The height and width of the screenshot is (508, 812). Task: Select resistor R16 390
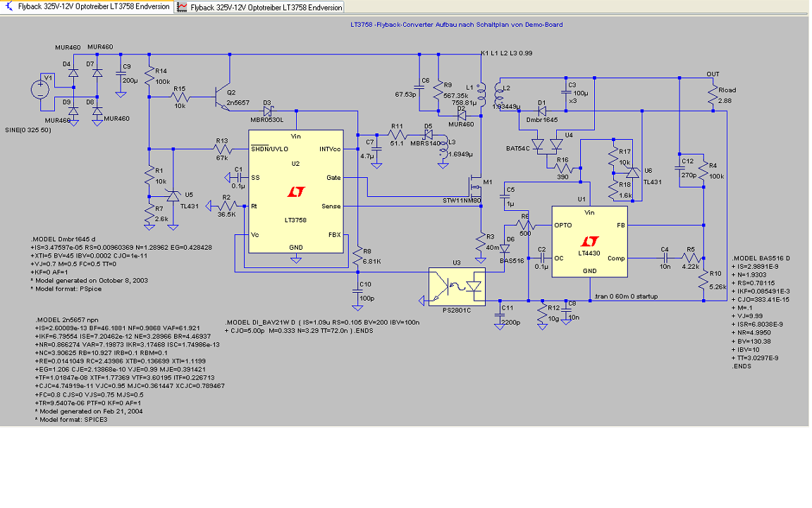coord(562,168)
